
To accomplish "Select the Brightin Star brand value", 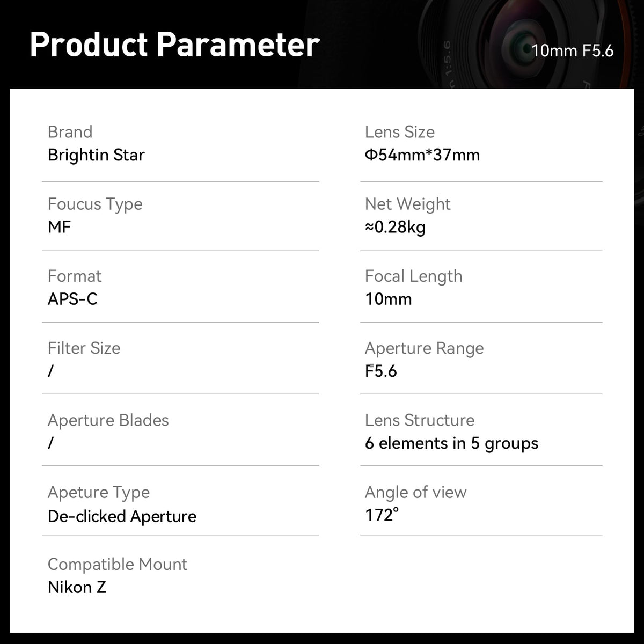I will [96, 155].
